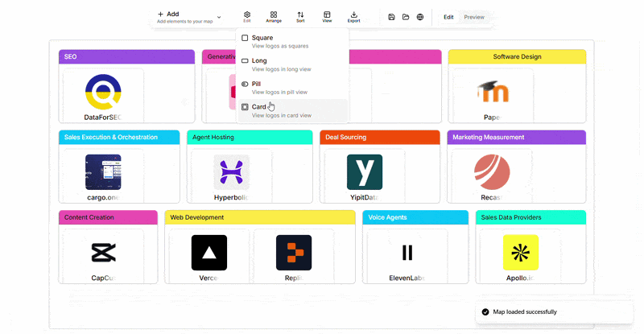Image resolution: width=644 pixels, height=334 pixels.
Task: Click the save map icon
Action: [x=391, y=17]
